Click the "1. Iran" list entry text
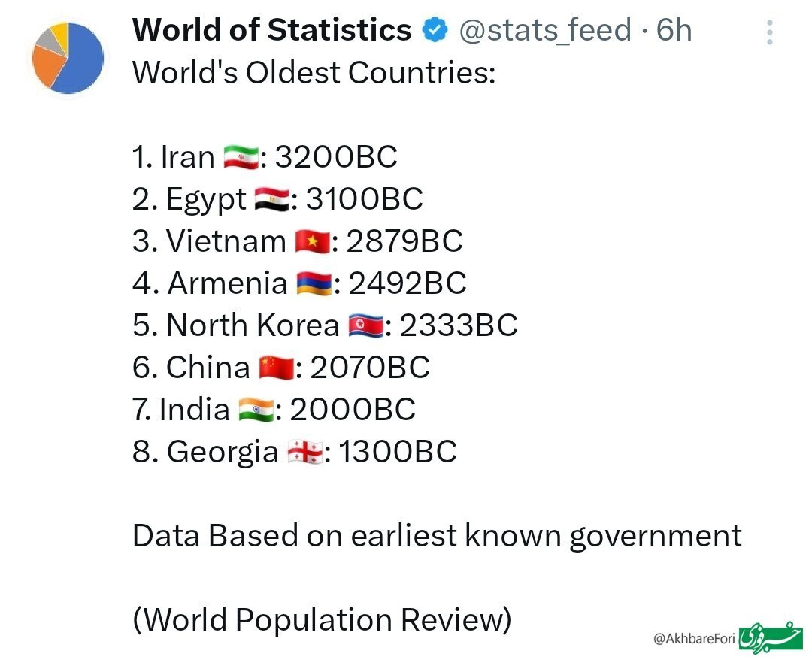 [174, 157]
